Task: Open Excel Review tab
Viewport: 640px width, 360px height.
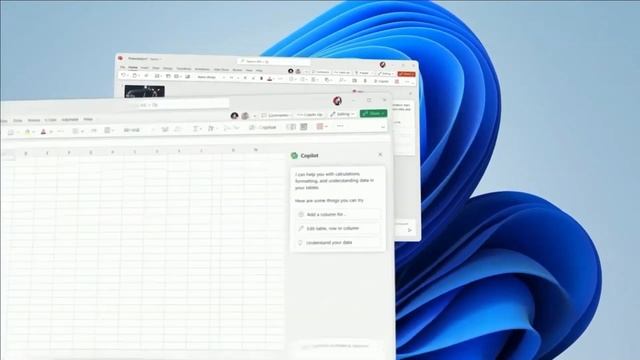Action: click(34, 120)
